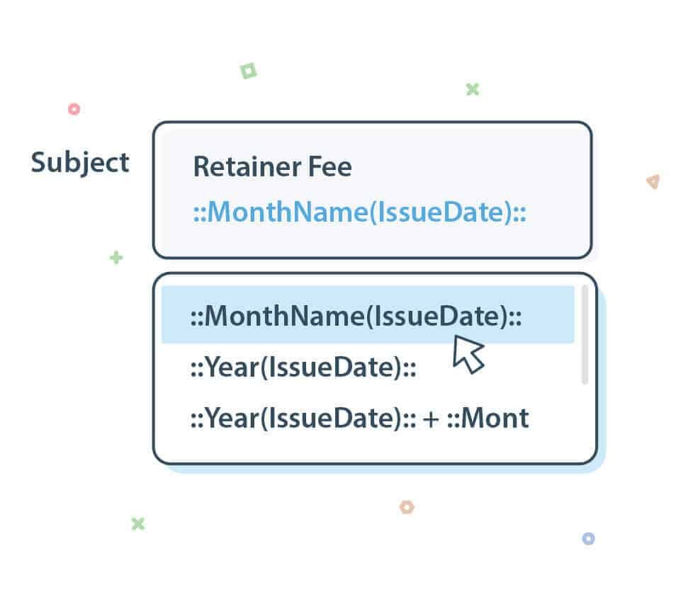Choose the ::Year(IssueDate):: suggestion

pos(303,368)
